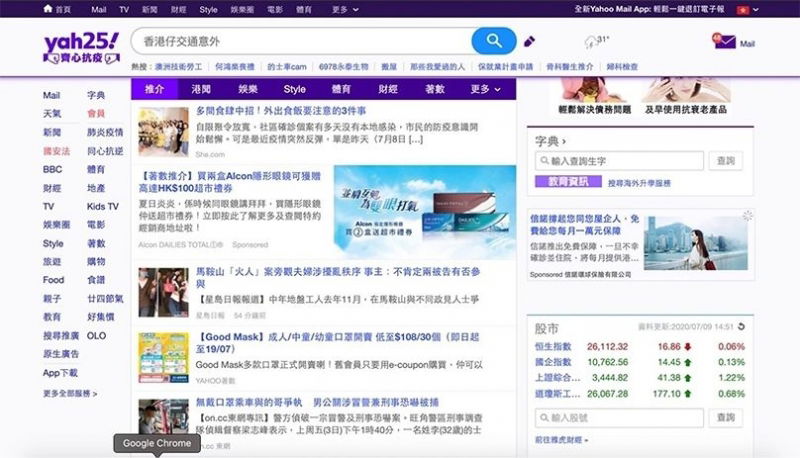Click the Google Chrome dock tooltip label
Viewport: 800px width, 458px height.
coord(157,443)
